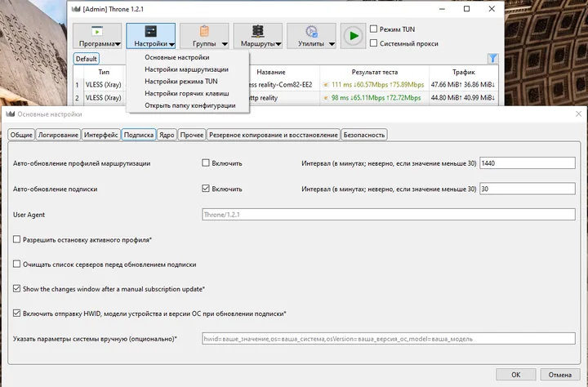Image resolution: width=588 pixels, height=387 pixels.
Task: Click the test result 98 ms ↓65.11Mbps
Action: point(376,98)
